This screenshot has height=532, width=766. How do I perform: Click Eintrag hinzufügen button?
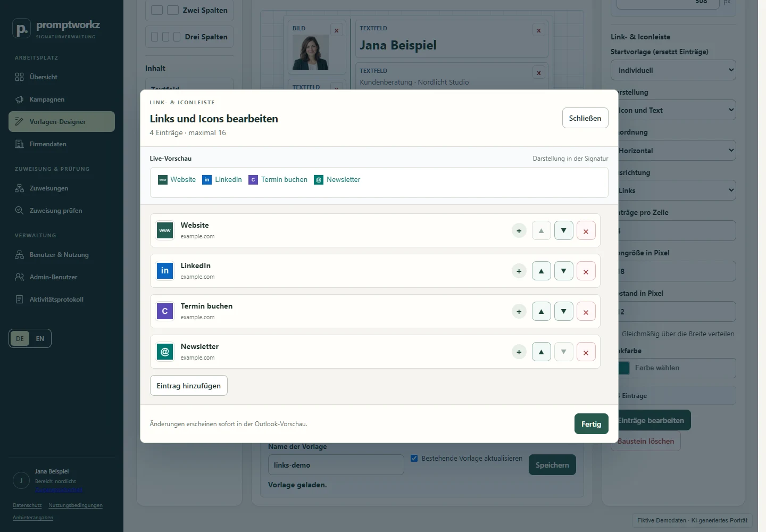click(189, 386)
